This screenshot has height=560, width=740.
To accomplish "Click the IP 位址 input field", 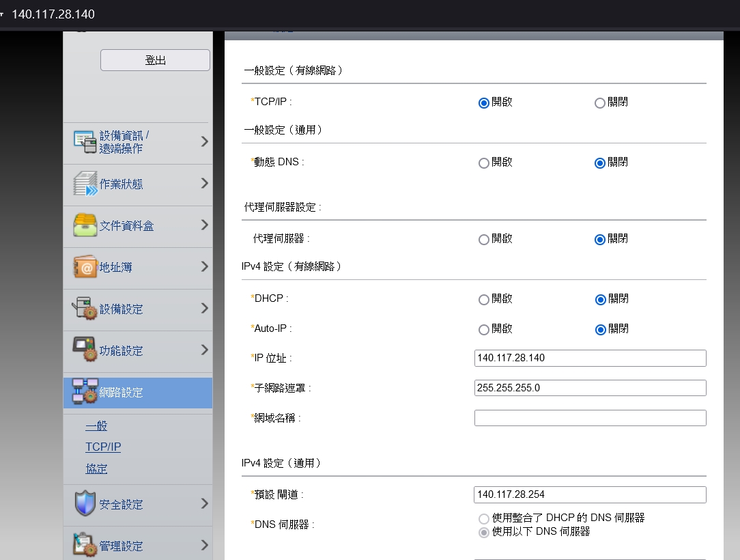I will [590, 358].
